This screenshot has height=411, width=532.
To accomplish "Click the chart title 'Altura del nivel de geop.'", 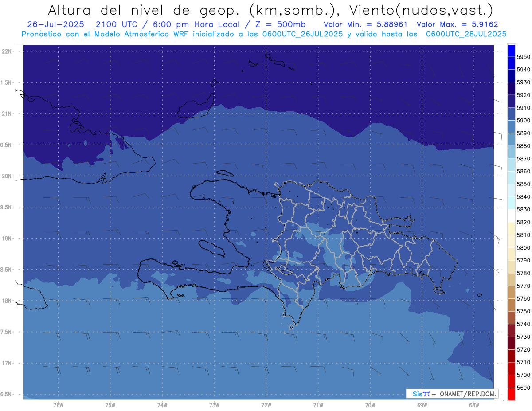I will click(143, 10).
